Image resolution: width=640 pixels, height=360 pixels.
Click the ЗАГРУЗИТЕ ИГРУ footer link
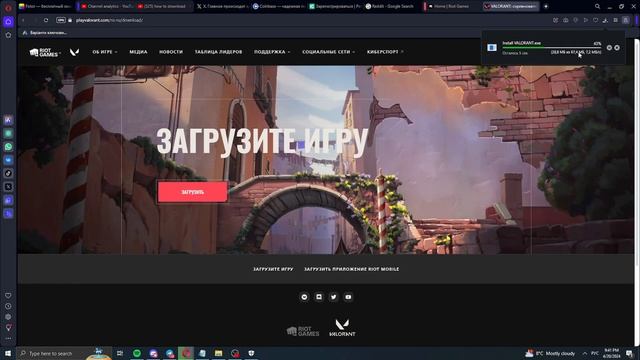(273, 269)
